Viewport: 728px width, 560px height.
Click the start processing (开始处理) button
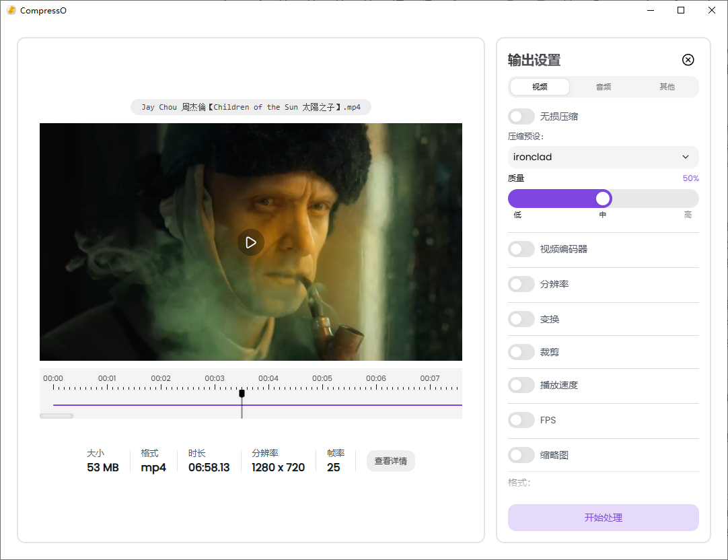coord(603,518)
